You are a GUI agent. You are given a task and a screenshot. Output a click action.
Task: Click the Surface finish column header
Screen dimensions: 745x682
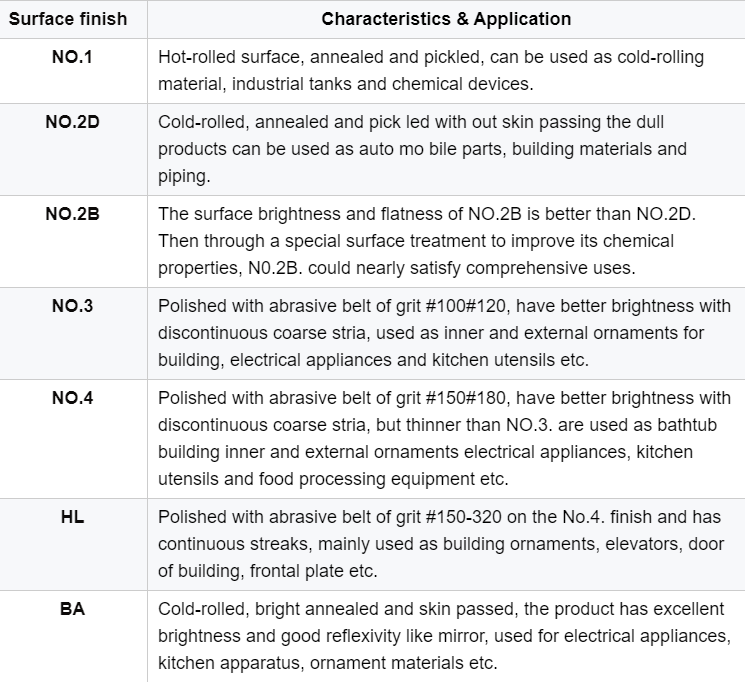coord(68,19)
